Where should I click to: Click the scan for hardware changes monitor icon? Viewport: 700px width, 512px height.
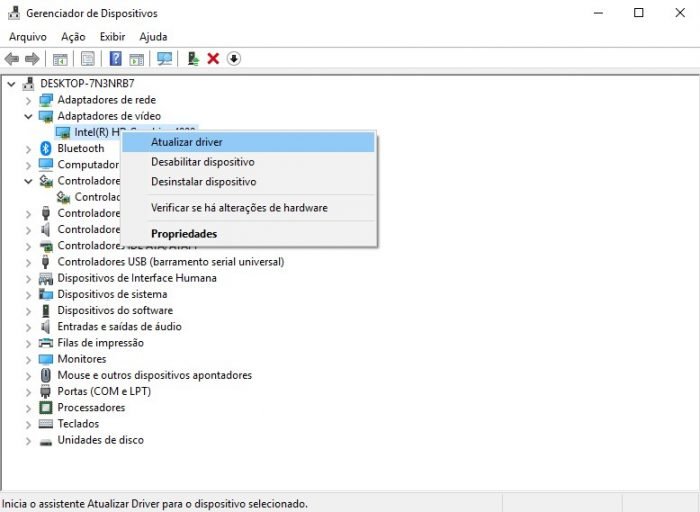tap(164, 58)
